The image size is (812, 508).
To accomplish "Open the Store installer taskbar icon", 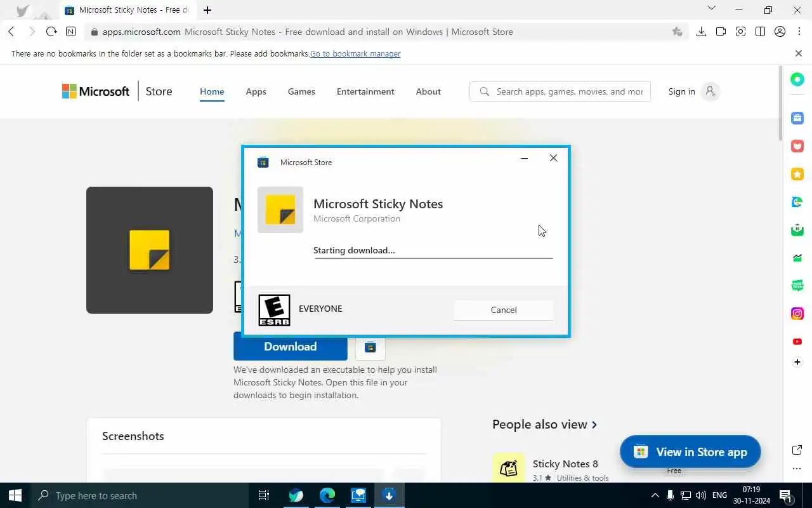I will click(389, 495).
